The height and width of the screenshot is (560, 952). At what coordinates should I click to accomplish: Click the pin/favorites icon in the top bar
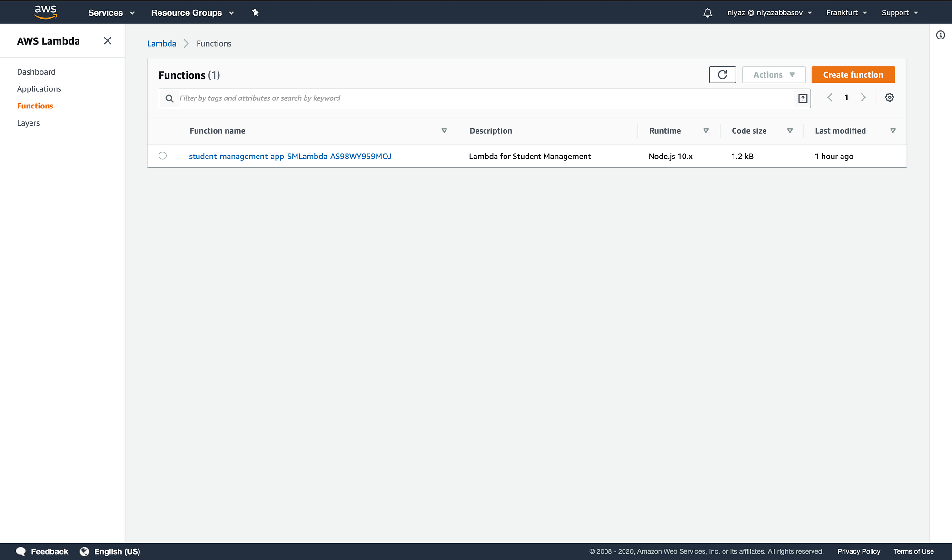click(256, 12)
